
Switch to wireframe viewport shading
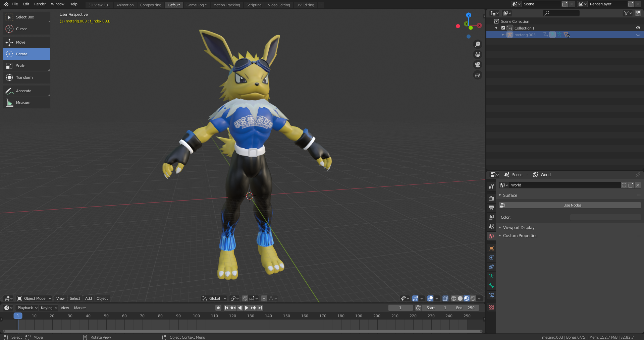click(x=454, y=298)
